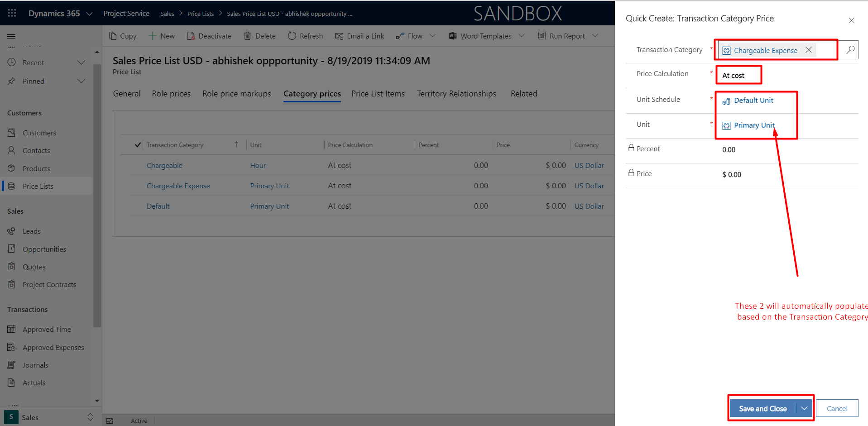Expand the Pinned section in sidebar
This screenshot has height=426, width=868.
click(x=81, y=81)
